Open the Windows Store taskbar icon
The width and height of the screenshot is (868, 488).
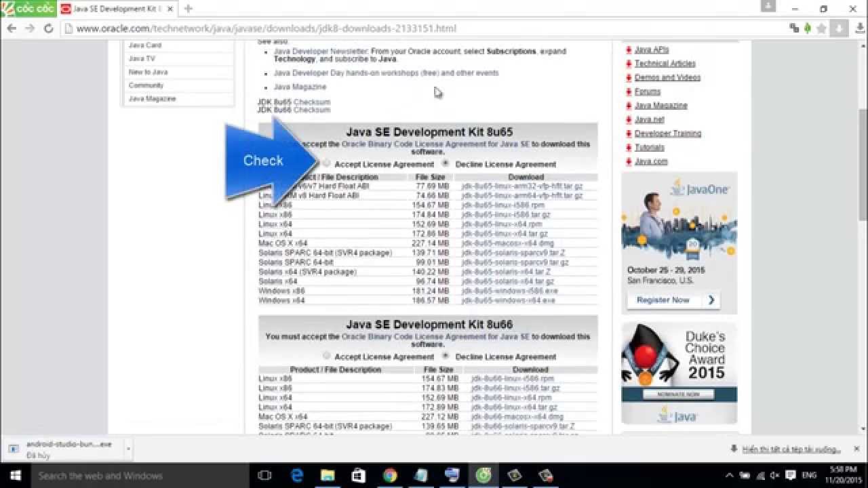tap(359, 476)
